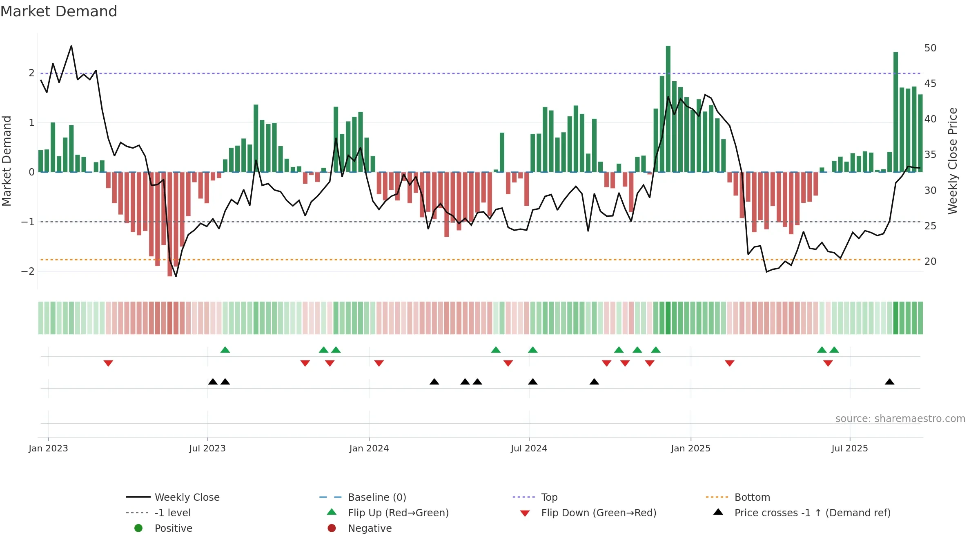Screen dimensions: 980x551
Task: Select the 'Top' legend label
Action: (549, 497)
